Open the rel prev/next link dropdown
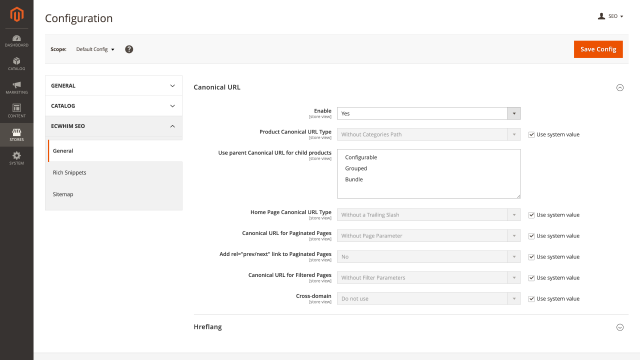 [429, 257]
